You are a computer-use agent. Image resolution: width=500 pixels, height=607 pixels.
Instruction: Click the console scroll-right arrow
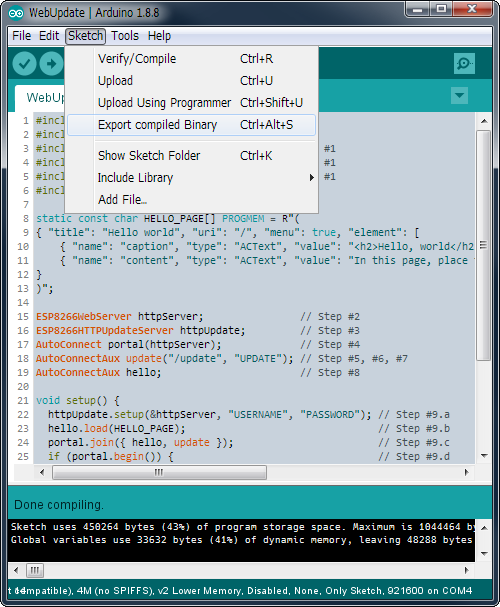(x=467, y=570)
